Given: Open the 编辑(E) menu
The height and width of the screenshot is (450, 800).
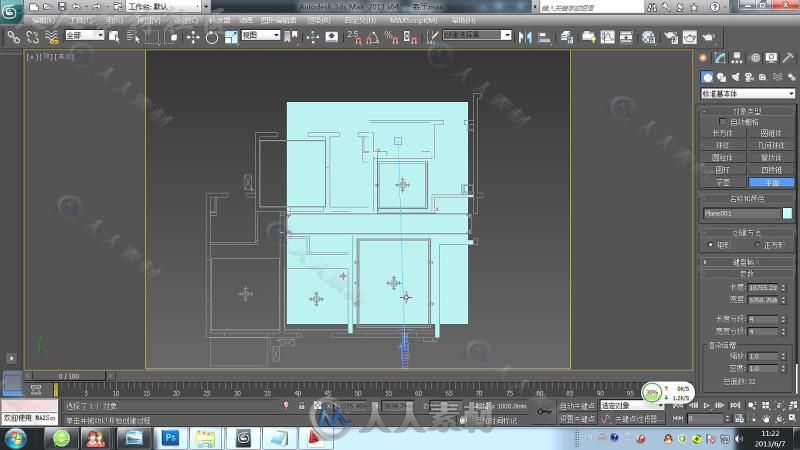Looking at the screenshot, I should [x=43, y=20].
